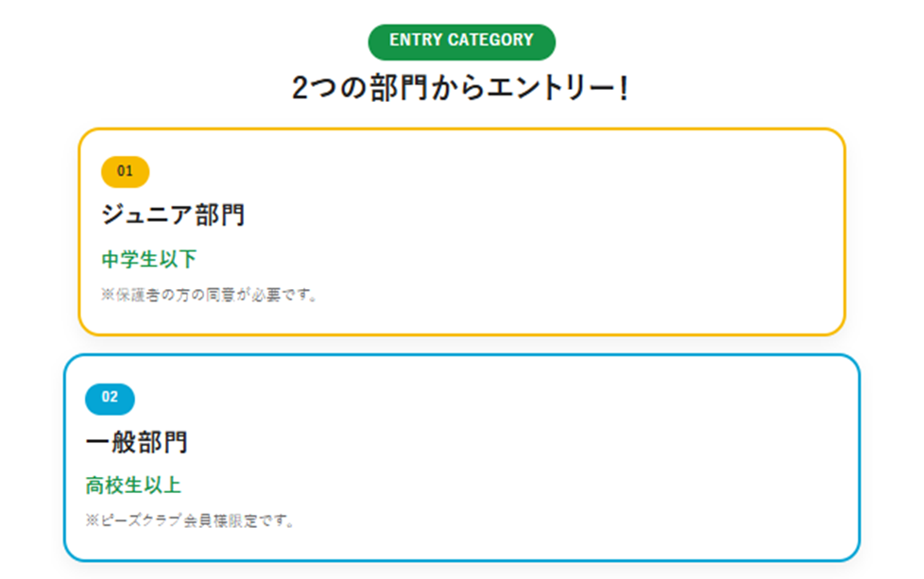This screenshot has width=924, height=579.
Task: Click the ジュニア部門 heading
Action: tap(173, 214)
